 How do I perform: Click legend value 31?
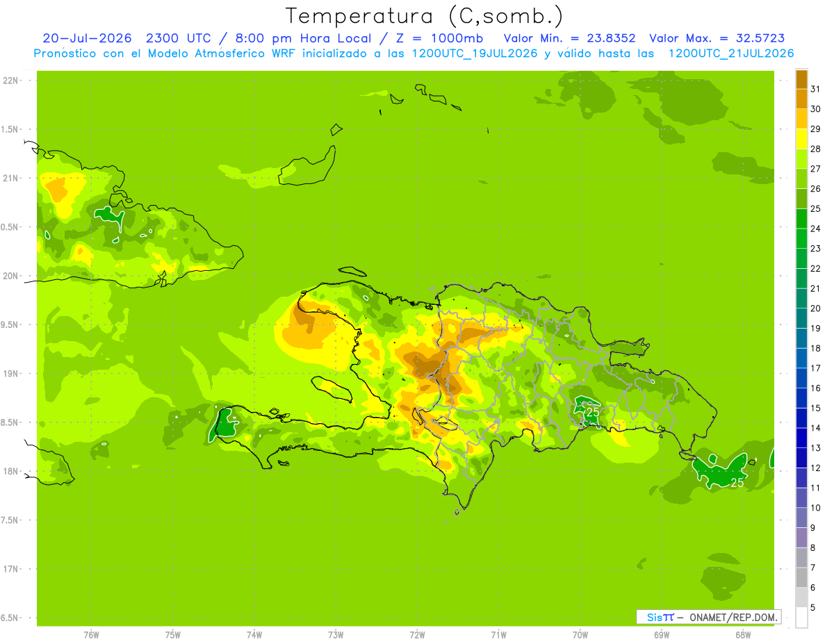coord(816,89)
